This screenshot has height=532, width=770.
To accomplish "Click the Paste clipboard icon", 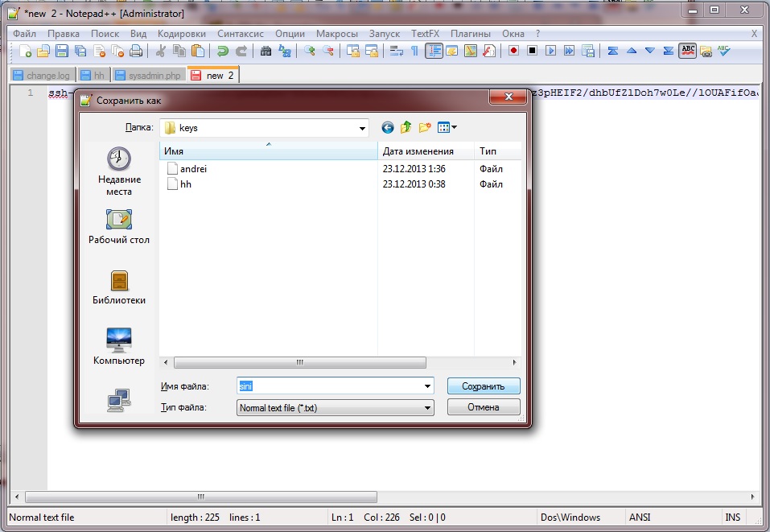I will (x=198, y=51).
